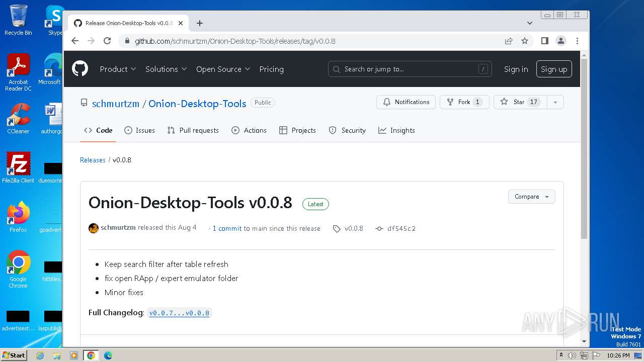This screenshot has height=362, width=644.
Task: Open the GitHub logo home link
Action: 80,69
